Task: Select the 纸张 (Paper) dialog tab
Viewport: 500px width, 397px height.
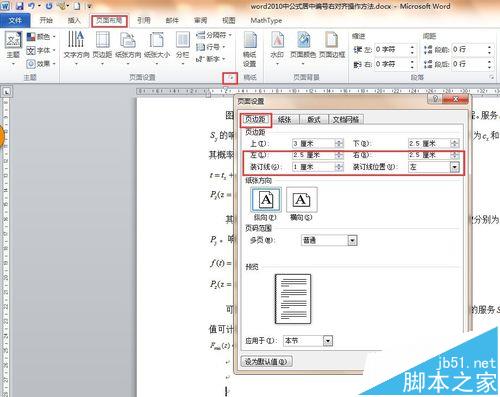Action: pyautogui.click(x=285, y=120)
